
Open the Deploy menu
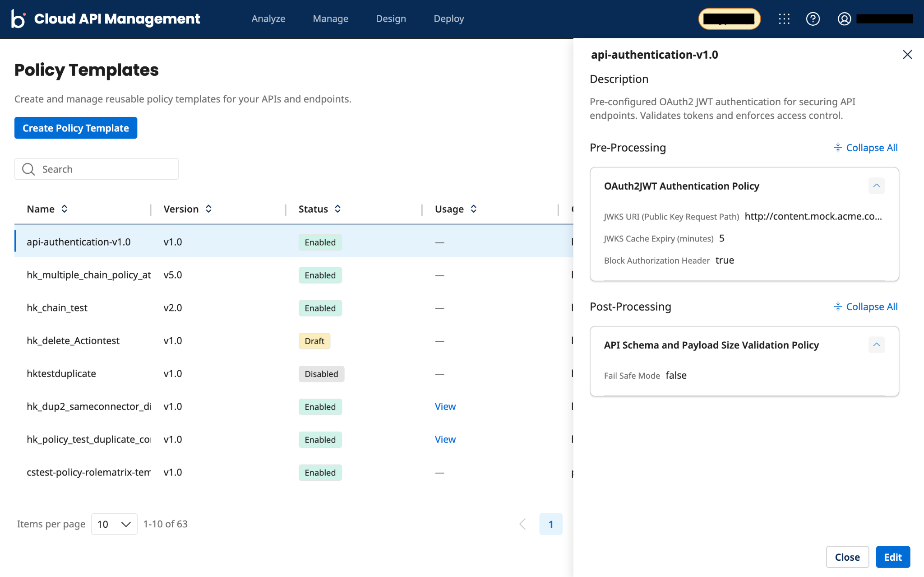pos(449,19)
